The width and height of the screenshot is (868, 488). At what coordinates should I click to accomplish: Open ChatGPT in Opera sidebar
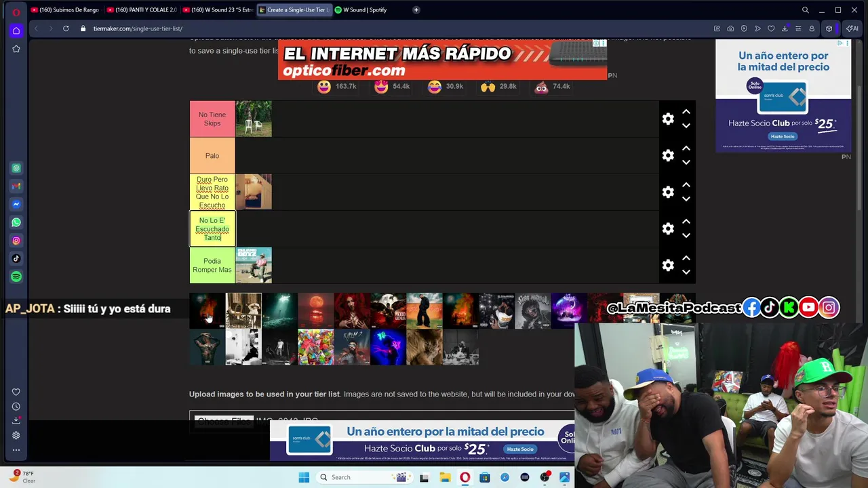tap(16, 168)
